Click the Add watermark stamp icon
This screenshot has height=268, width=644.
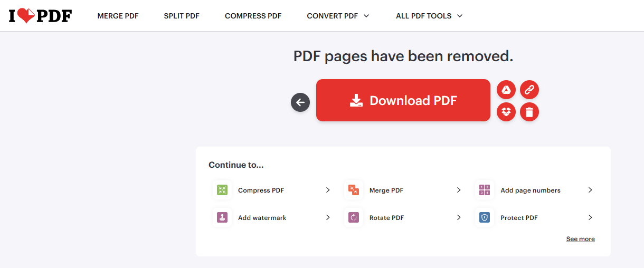pyautogui.click(x=222, y=217)
